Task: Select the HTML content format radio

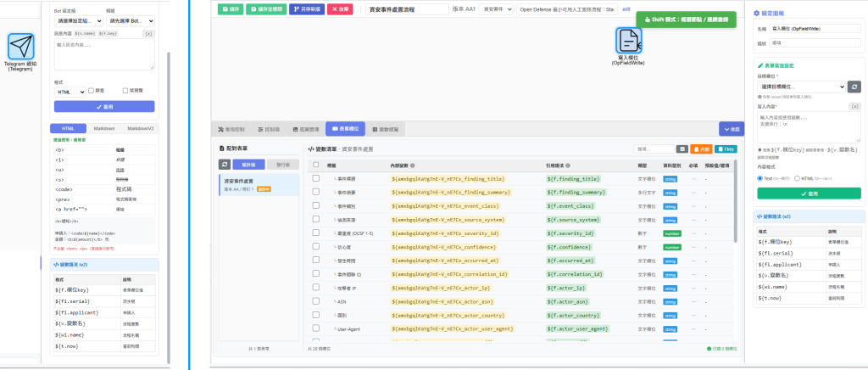Action: click(x=797, y=178)
